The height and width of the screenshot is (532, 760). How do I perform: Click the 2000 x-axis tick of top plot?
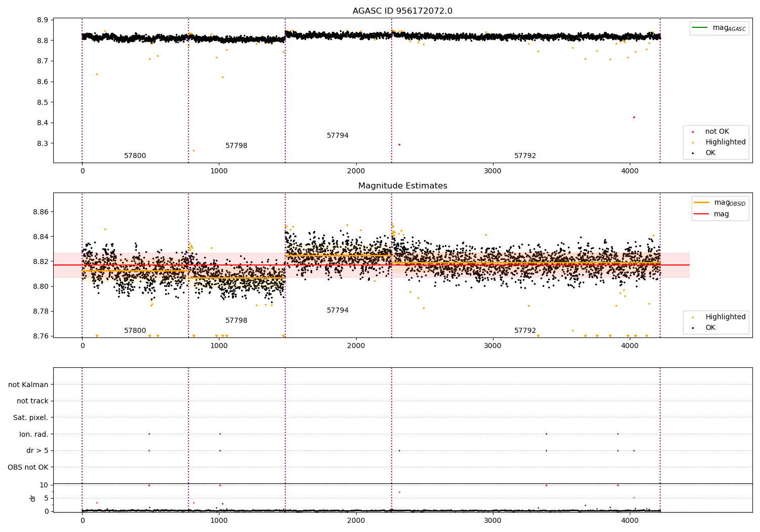pos(356,171)
